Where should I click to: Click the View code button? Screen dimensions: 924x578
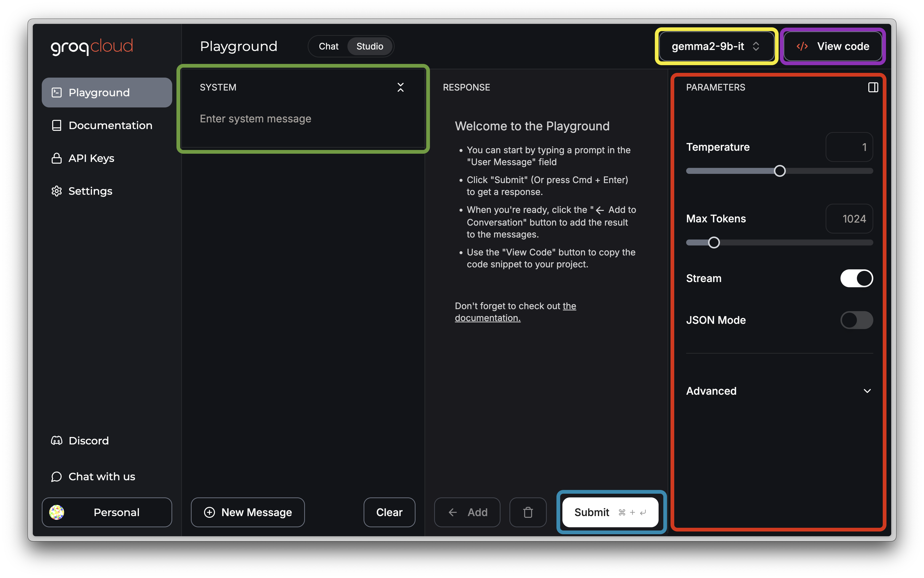click(833, 47)
